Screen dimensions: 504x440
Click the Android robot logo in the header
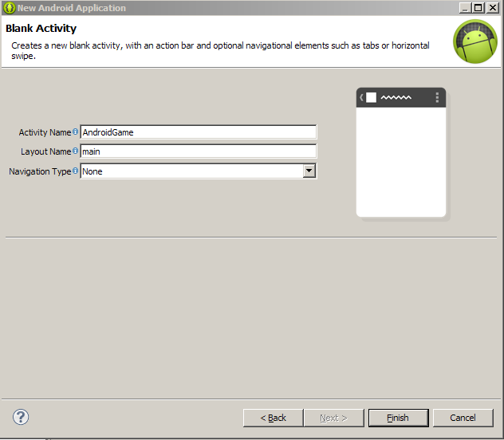tap(475, 41)
